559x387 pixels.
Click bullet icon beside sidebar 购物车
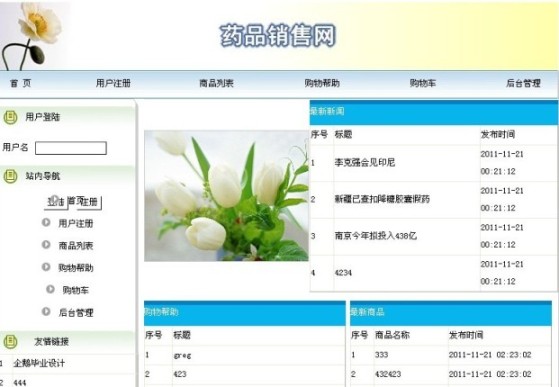coord(50,289)
